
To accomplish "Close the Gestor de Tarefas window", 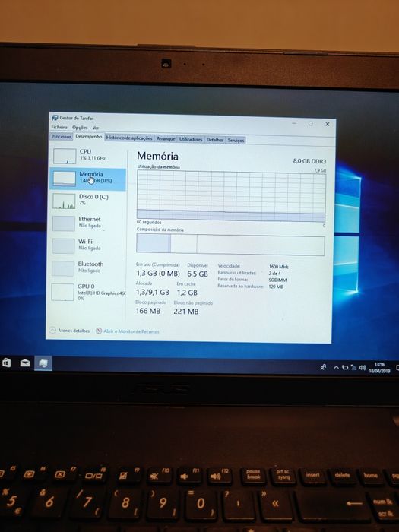I will tap(328, 124).
